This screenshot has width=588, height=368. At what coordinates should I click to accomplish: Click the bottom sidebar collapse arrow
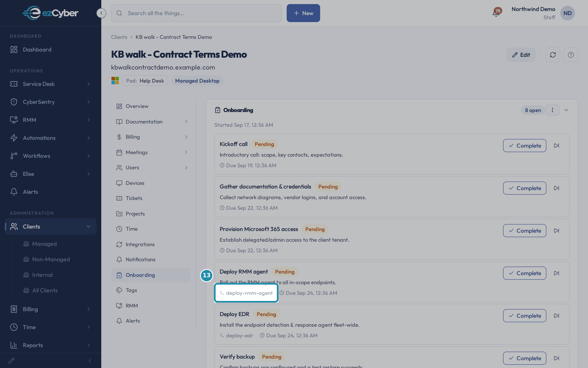point(90,360)
